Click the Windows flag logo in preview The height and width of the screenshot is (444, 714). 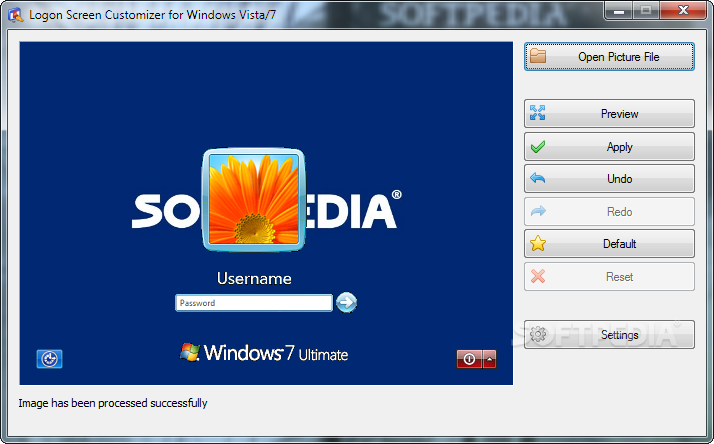pyautogui.click(x=190, y=352)
